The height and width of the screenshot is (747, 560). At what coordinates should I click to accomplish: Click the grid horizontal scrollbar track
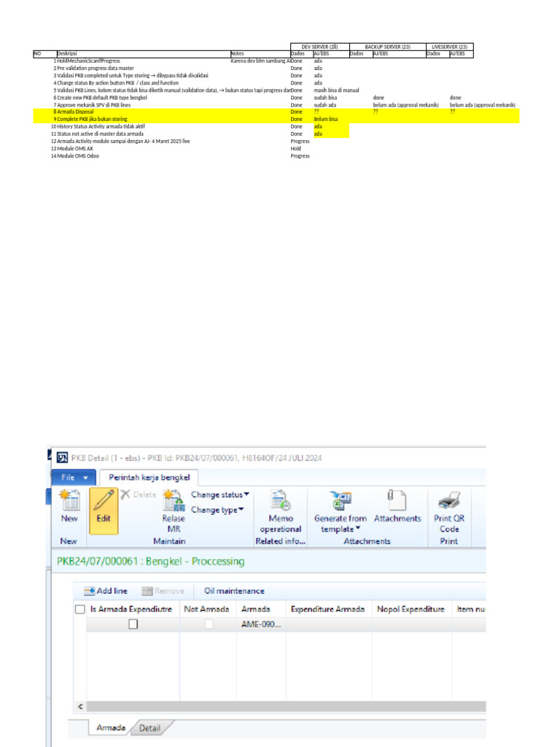[x=287, y=706]
